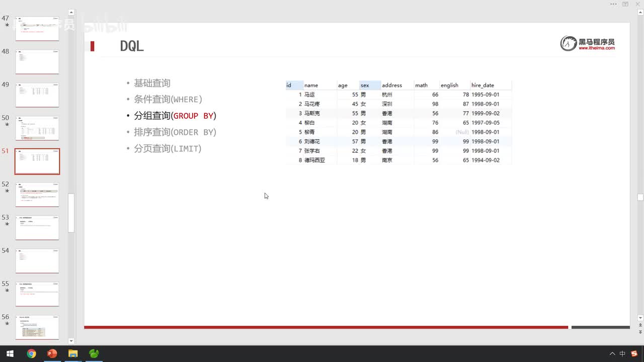Go to previous slide with double-up arrow
The width and height of the screenshot is (644, 362).
pos(640,325)
